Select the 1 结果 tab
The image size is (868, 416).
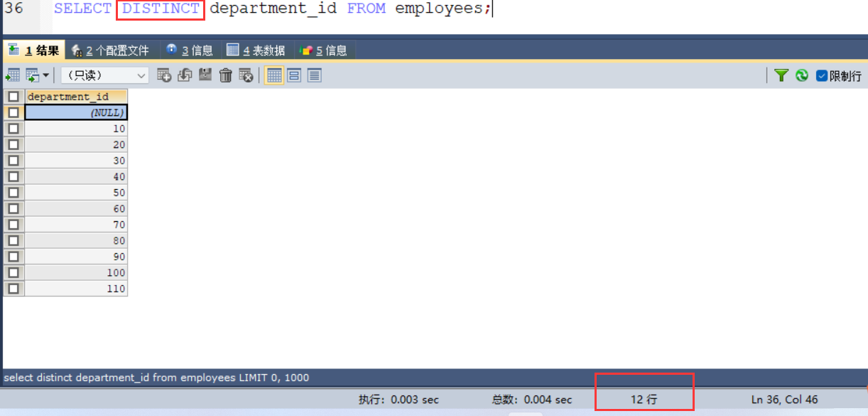tap(33, 50)
